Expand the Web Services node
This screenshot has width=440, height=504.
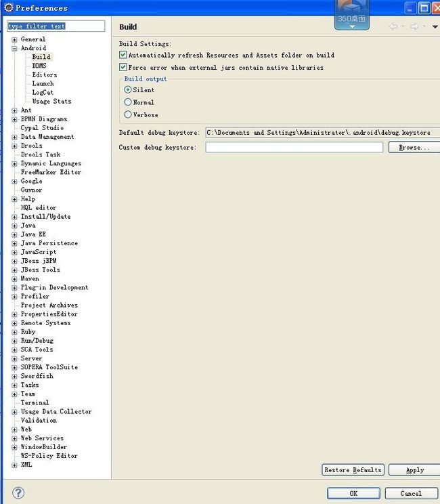14,438
